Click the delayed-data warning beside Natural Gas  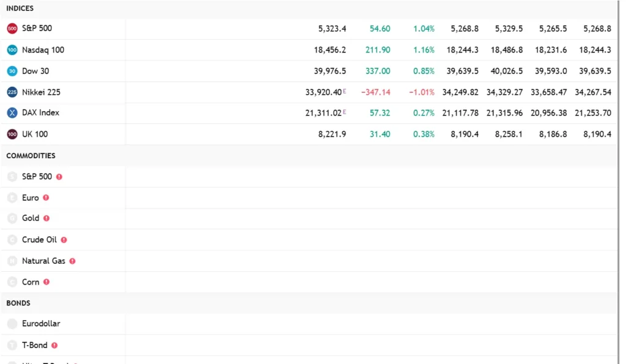point(72,261)
